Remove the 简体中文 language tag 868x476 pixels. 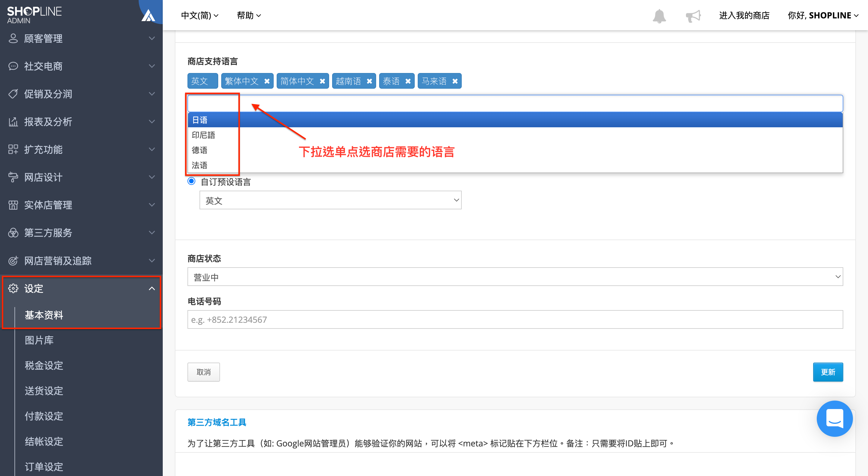(322, 81)
